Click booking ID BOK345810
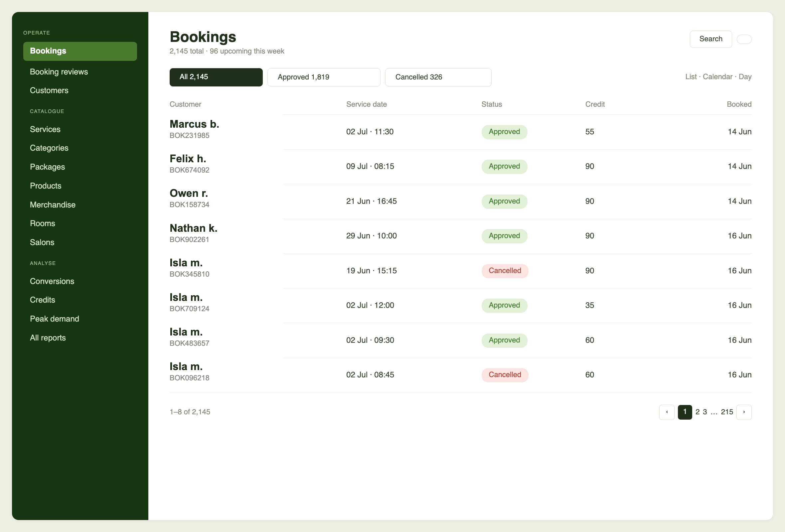 click(x=189, y=274)
